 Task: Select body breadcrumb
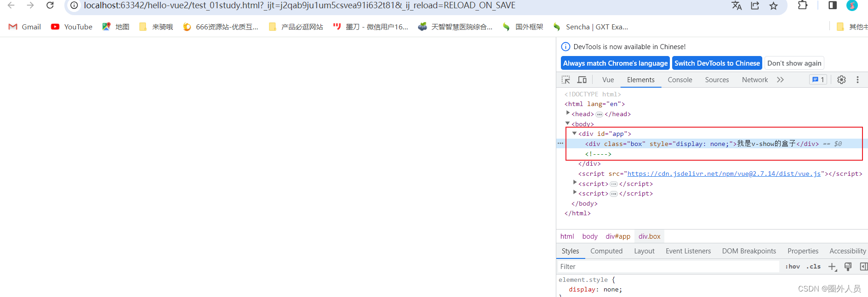click(x=590, y=236)
